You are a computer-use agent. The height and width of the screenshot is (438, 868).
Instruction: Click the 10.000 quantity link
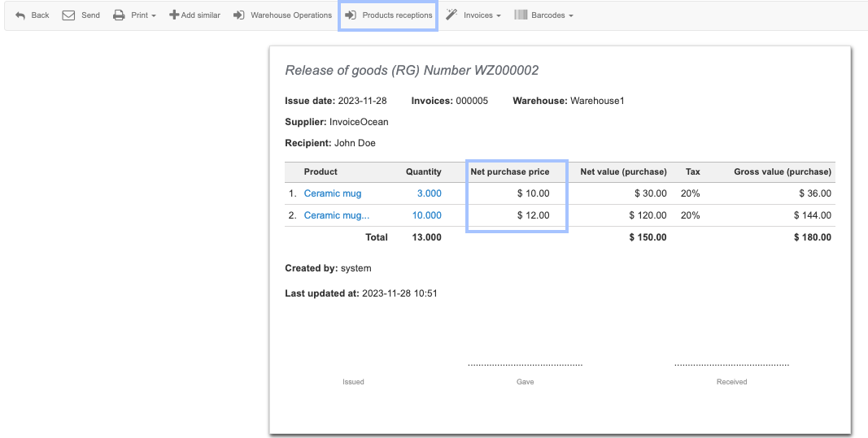[x=426, y=215]
